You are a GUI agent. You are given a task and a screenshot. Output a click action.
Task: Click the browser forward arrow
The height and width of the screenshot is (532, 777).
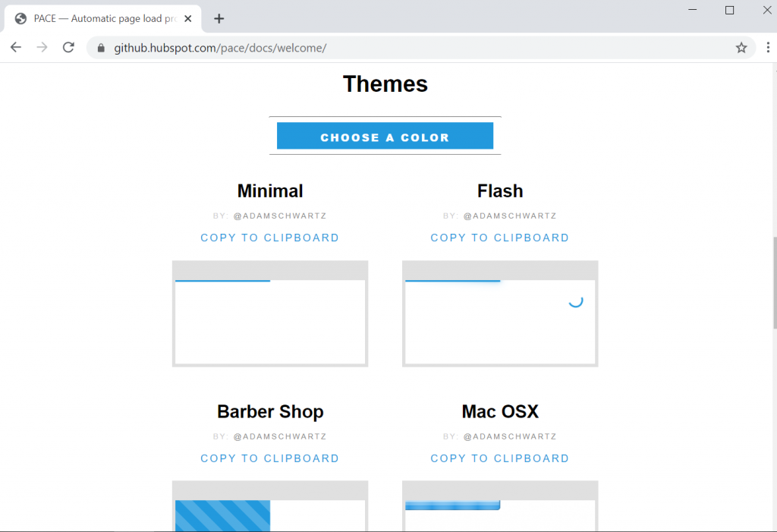pyautogui.click(x=42, y=48)
